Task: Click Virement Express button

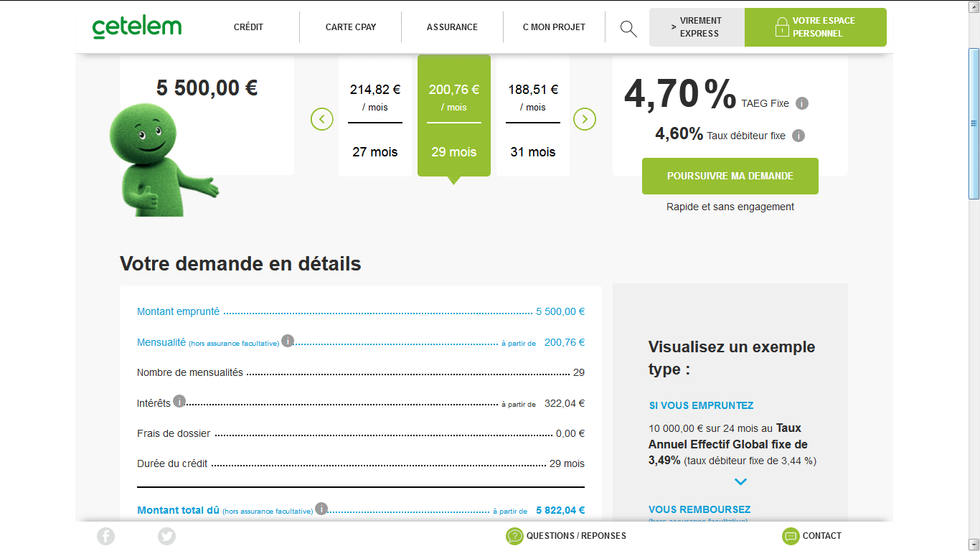Action: click(697, 27)
